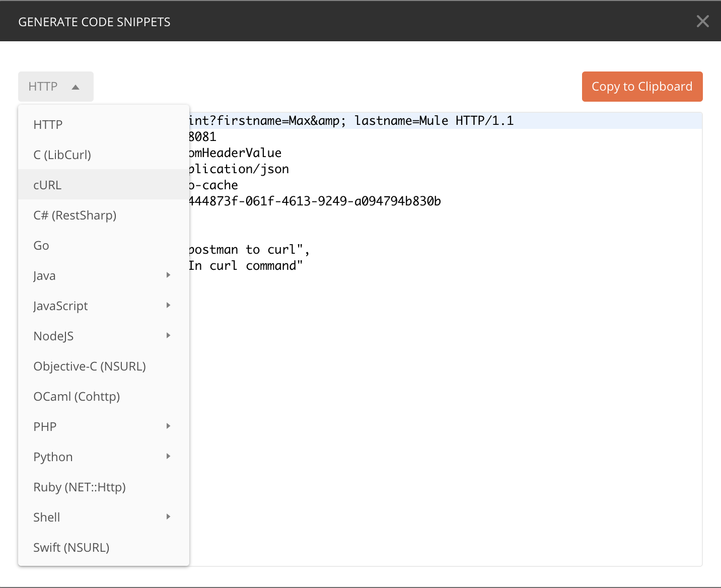721x588 pixels.
Task: Select Ruby (NET::Http) option
Action: 80,487
